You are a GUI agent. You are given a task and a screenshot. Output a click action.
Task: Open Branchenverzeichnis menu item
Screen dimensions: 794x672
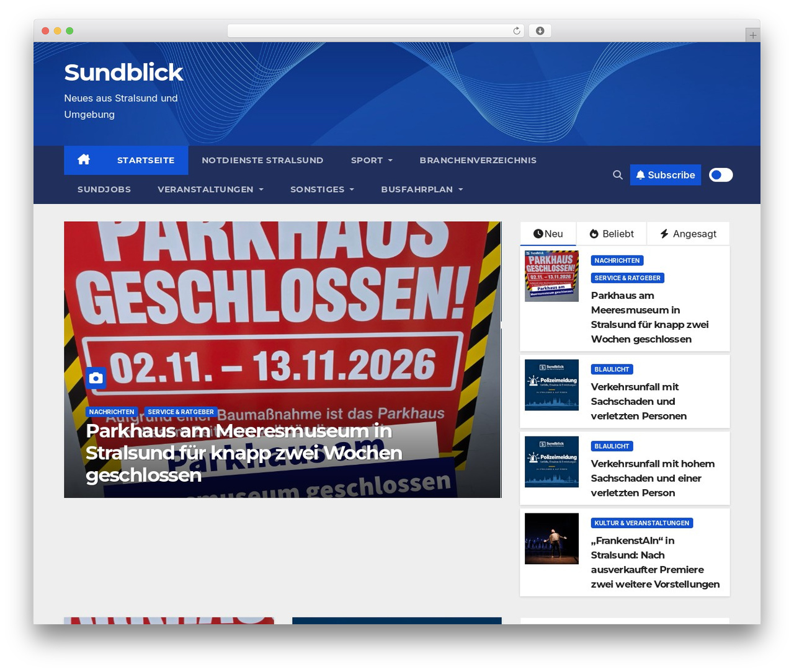pos(478,160)
